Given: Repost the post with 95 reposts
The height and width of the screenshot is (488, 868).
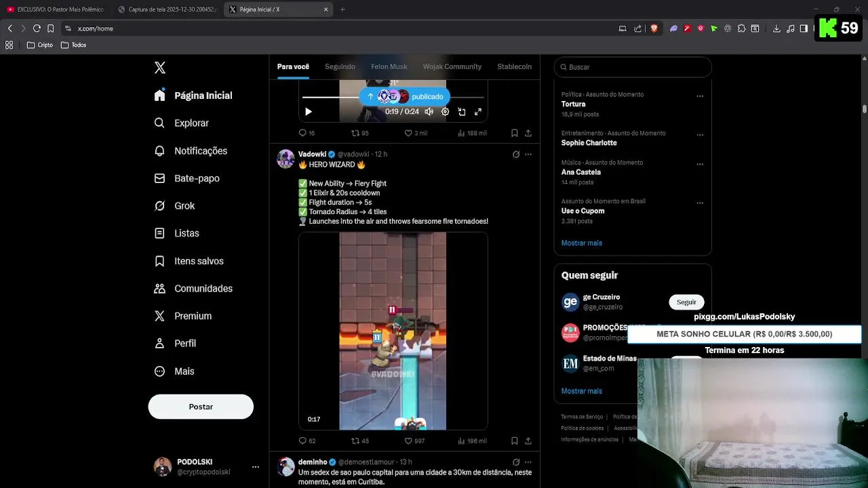Looking at the screenshot, I should (x=360, y=133).
